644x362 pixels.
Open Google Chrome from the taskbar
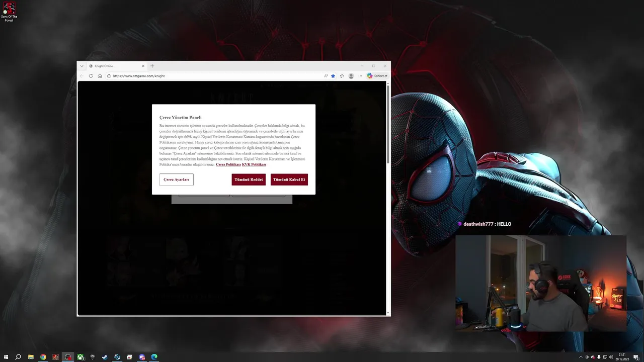(43, 357)
